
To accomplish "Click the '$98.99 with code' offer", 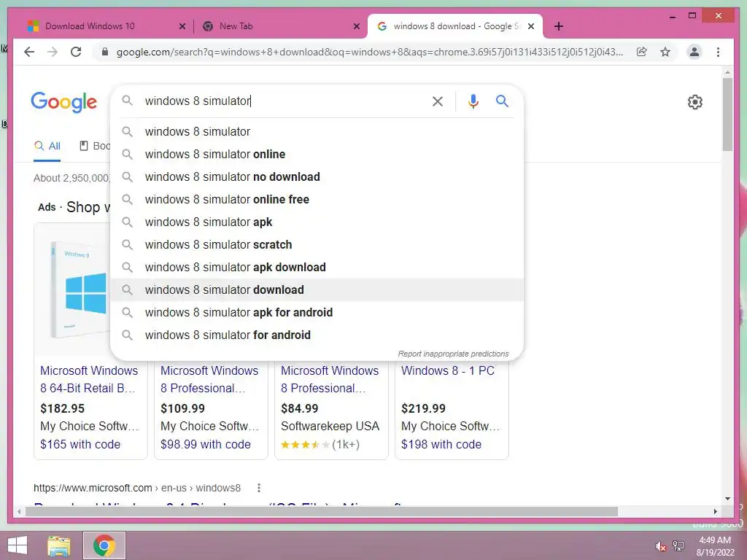I will click(205, 444).
